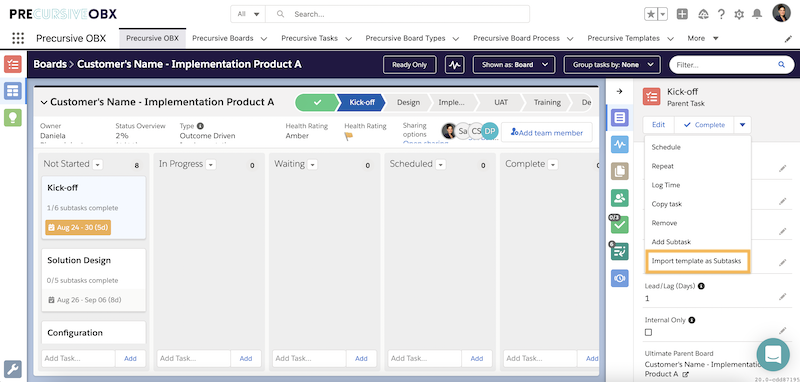Click the wrench tool icon
Image resolution: width=800 pixels, height=382 pixels.
click(x=13, y=369)
